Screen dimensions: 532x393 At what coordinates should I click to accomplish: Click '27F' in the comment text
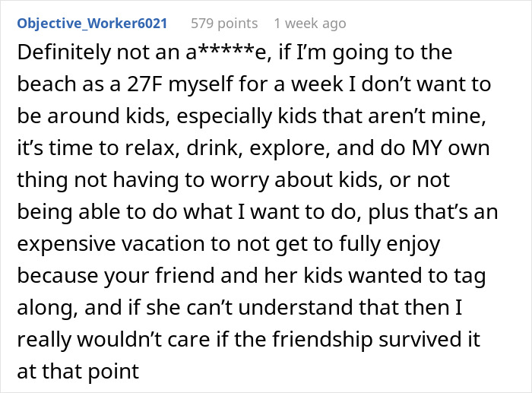click(x=144, y=84)
